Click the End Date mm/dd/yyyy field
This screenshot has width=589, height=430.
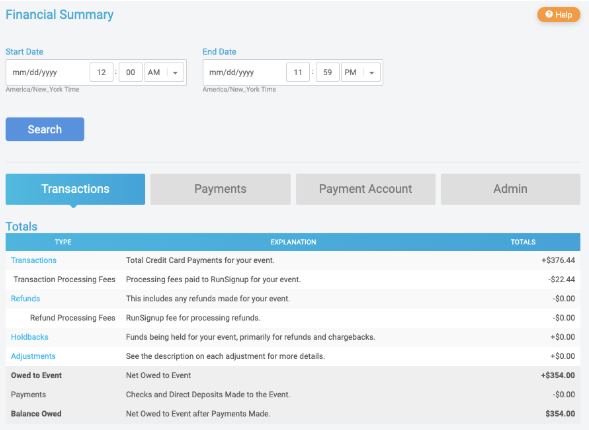pos(244,72)
